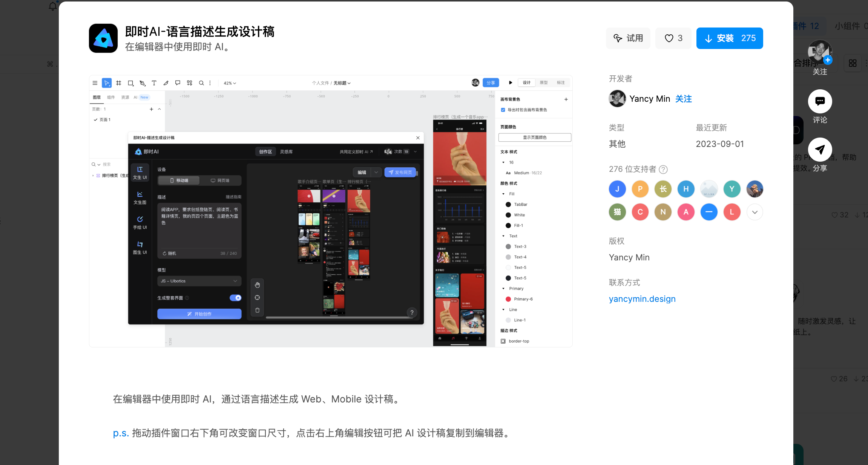Follow the author via the side avatar plus
The height and width of the screenshot is (465, 868).
click(828, 60)
